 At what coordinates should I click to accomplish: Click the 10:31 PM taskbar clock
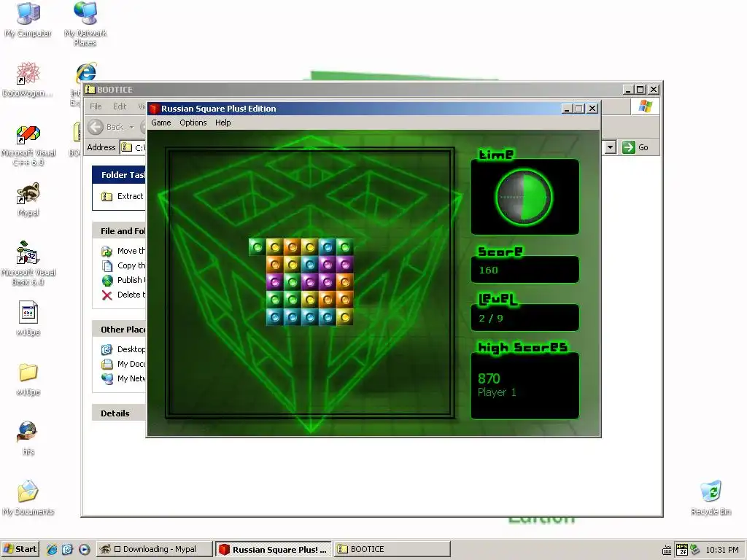click(721, 550)
